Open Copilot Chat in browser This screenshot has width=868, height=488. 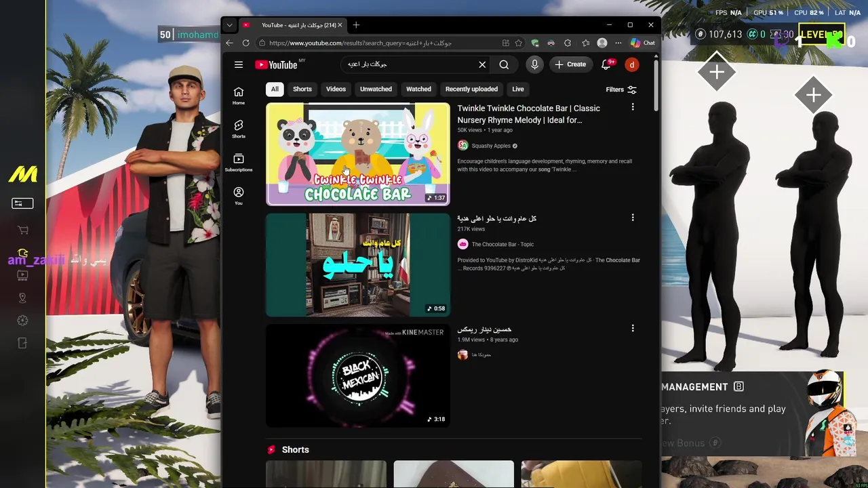642,43
